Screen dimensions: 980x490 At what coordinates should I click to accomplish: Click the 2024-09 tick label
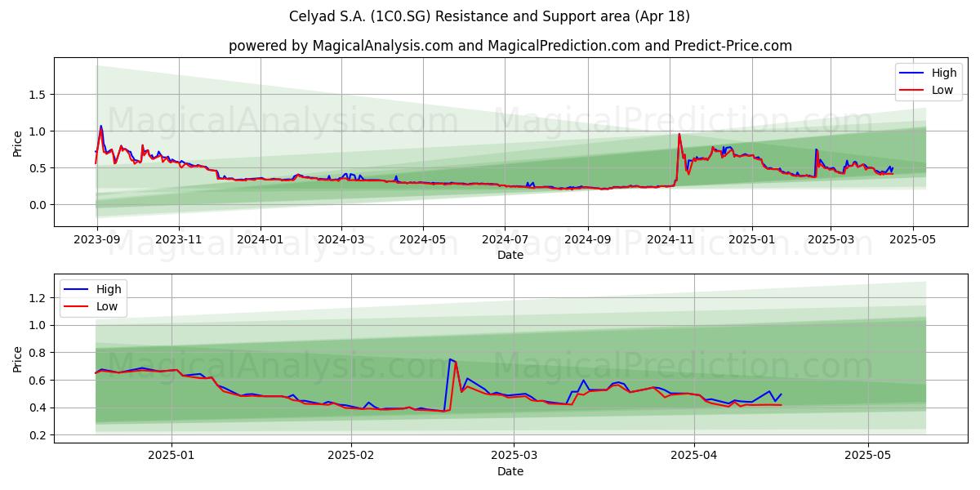pyautogui.click(x=588, y=240)
